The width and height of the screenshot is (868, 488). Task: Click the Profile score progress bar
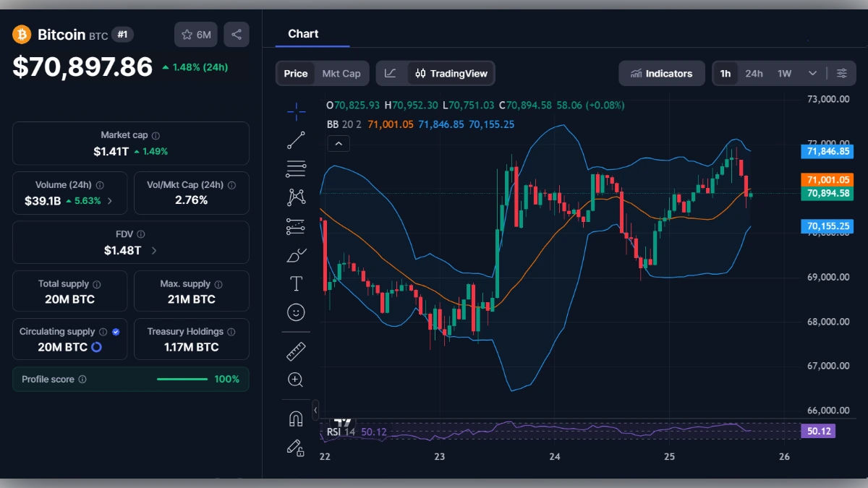[x=182, y=379]
